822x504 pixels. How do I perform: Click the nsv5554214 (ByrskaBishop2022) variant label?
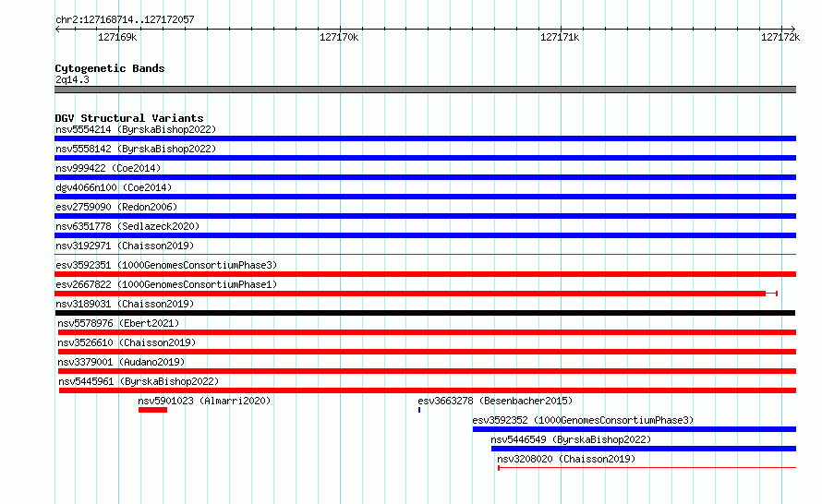click(136, 129)
